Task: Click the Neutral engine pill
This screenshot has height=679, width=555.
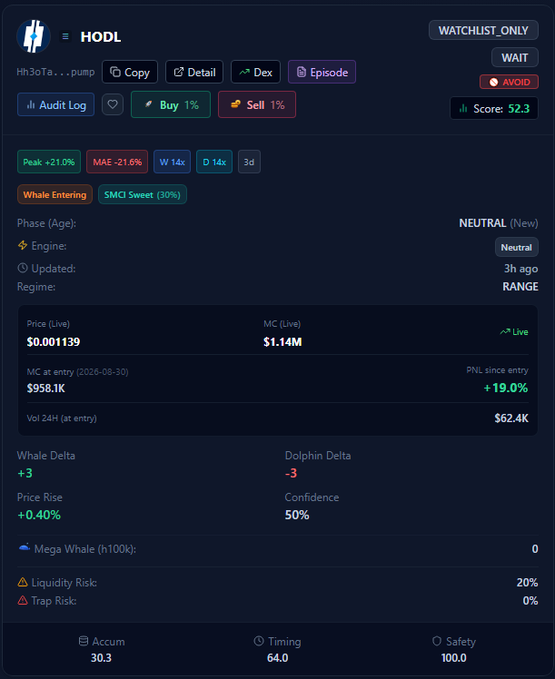Action: [x=516, y=247]
